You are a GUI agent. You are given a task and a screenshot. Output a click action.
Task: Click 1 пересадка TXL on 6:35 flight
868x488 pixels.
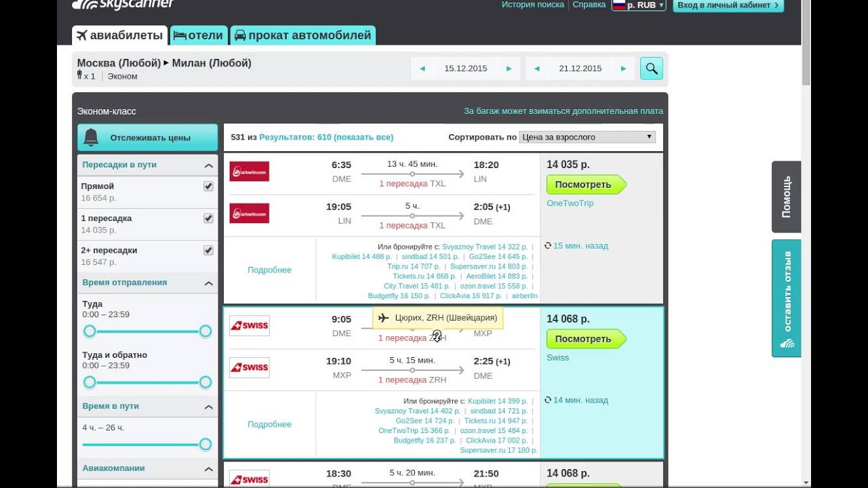[x=412, y=184]
